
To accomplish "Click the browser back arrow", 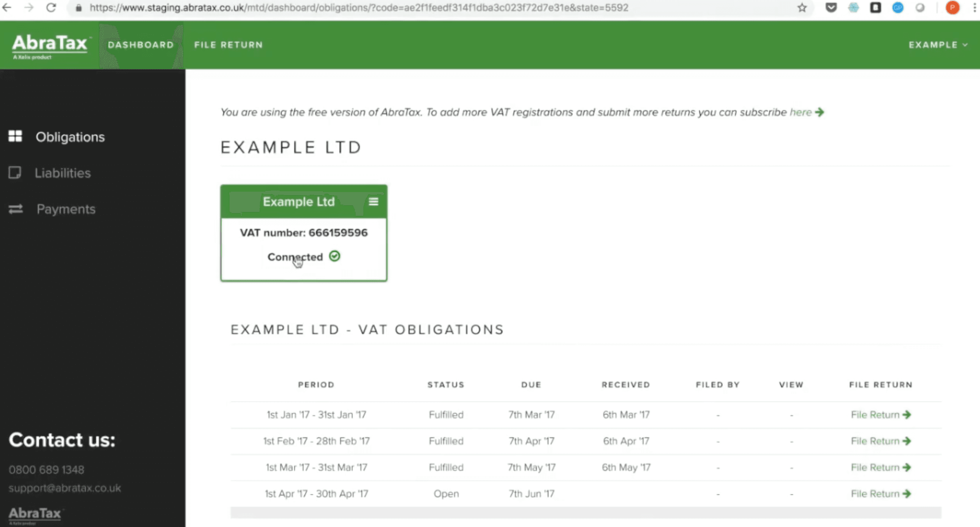I will (x=7, y=7).
